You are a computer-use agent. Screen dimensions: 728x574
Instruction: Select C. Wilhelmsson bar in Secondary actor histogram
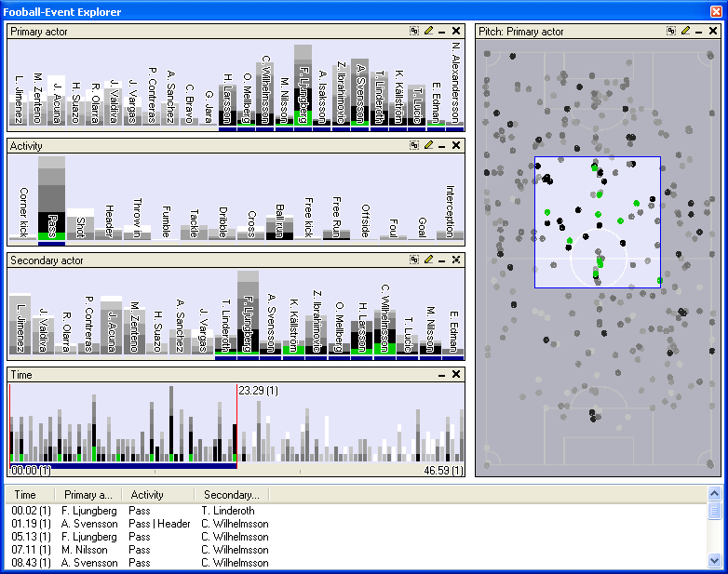pyautogui.click(x=384, y=332)
